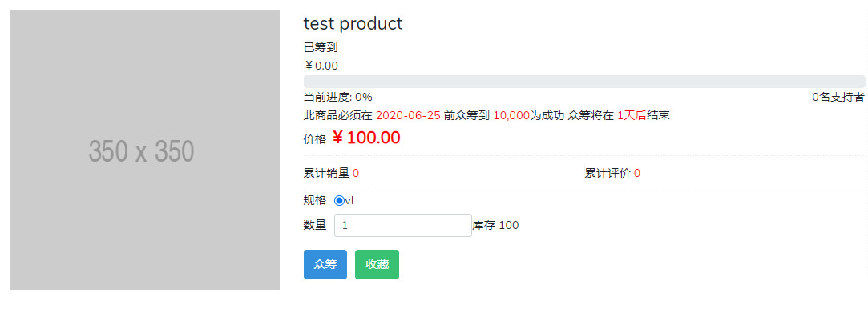Screen dimensions: 868x309
Task: Click the 累计评价 cumulative reviews count
Action: [637, 174]
